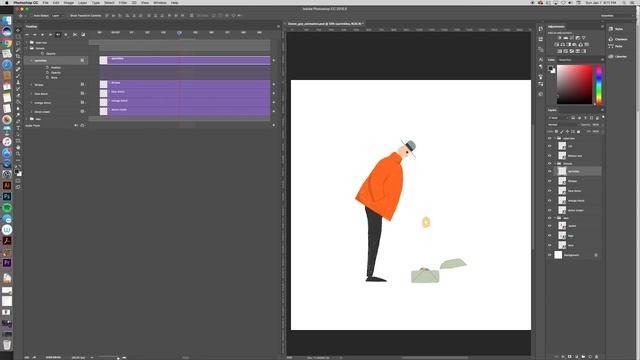Play the timeline animation
Viewport: 640px width, 360px height.
click(x=42, y=35)
